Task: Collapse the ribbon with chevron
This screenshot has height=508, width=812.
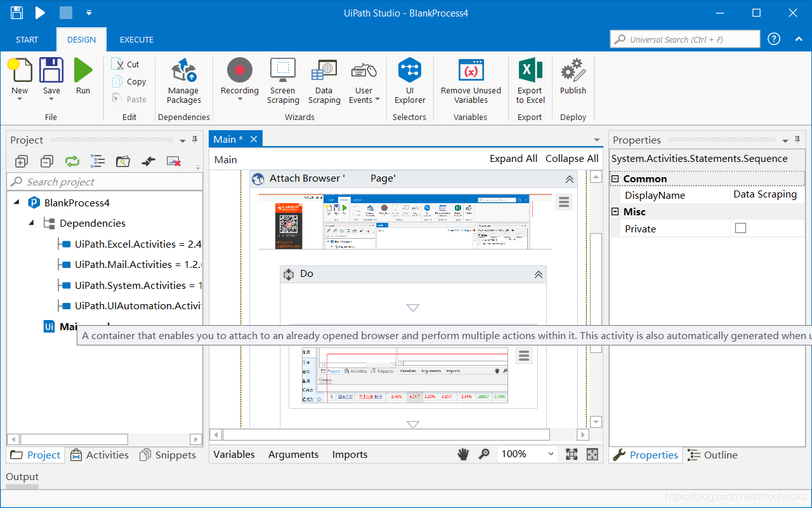Action: click(799, 39)
